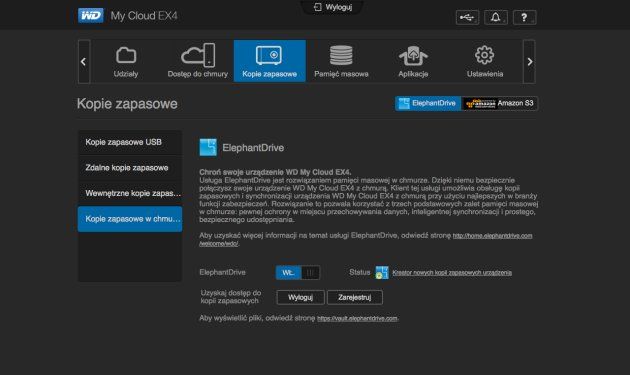Open the vault.elephantdrive.com link
The image size is (630, 375).
[357, 318]
